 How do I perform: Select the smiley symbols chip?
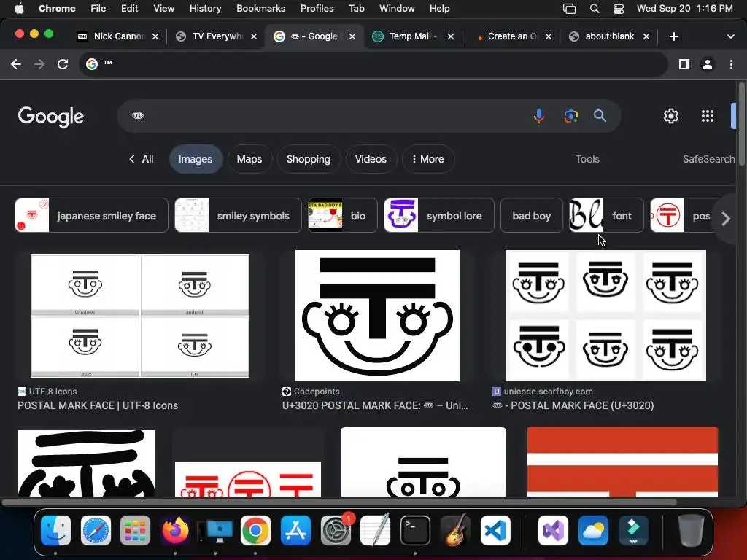(239, 215)
